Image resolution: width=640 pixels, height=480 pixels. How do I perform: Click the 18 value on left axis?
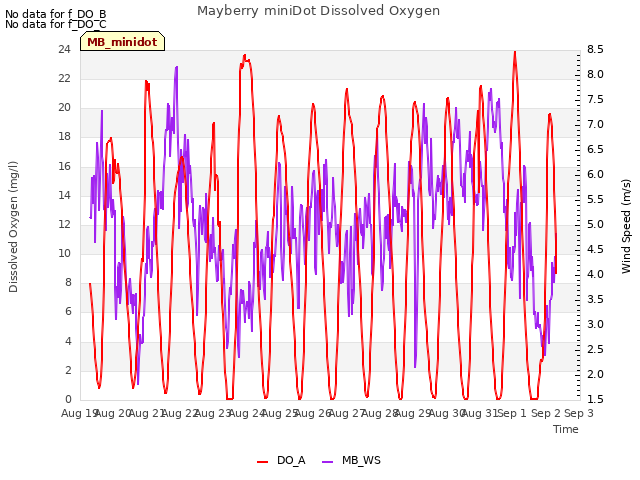(64, 137)
